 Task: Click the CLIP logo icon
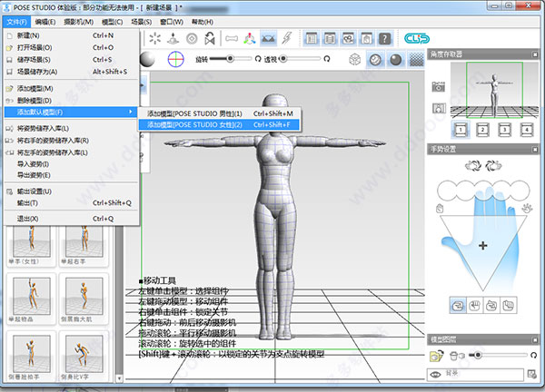416,38
